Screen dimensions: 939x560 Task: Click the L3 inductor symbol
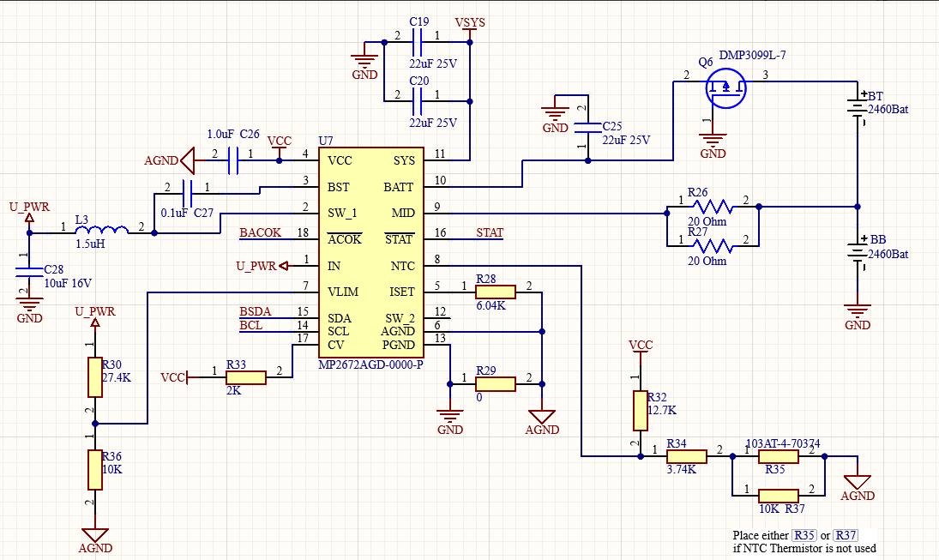point(102,230)
